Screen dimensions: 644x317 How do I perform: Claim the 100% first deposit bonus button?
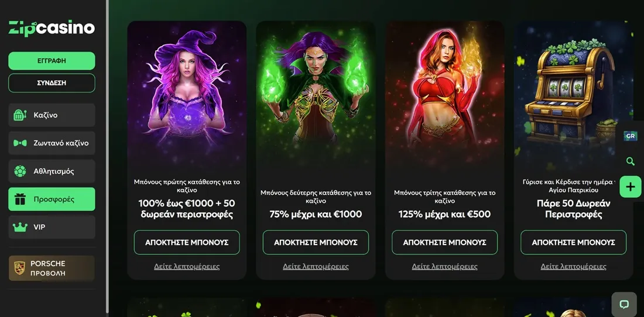tap(187, 242)
